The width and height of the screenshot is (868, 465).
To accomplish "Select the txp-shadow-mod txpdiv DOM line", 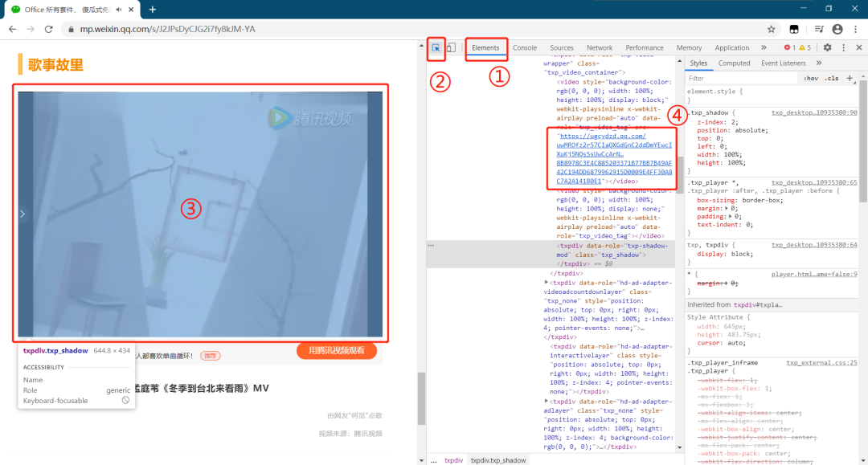I will (551, 255).
